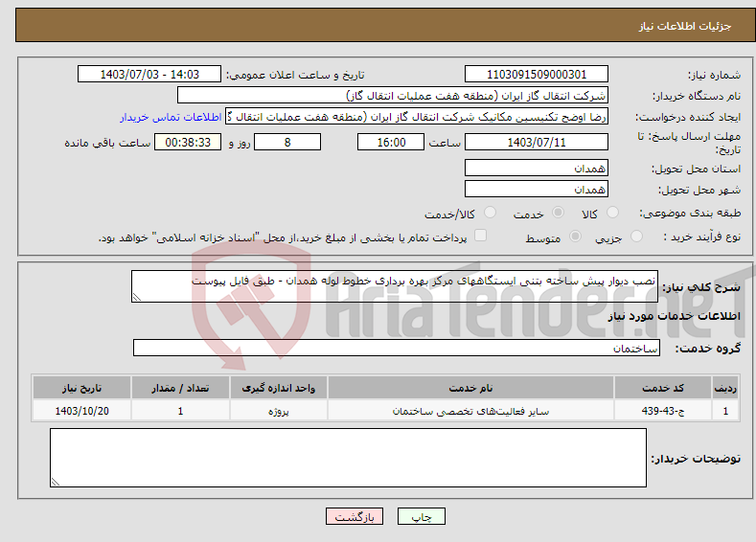Screen dimensions: 756x542
Task: Toggle the اسناد خزانه اسلامی payment checkbox
Action: pyautogui.click(x=480, y=236)
